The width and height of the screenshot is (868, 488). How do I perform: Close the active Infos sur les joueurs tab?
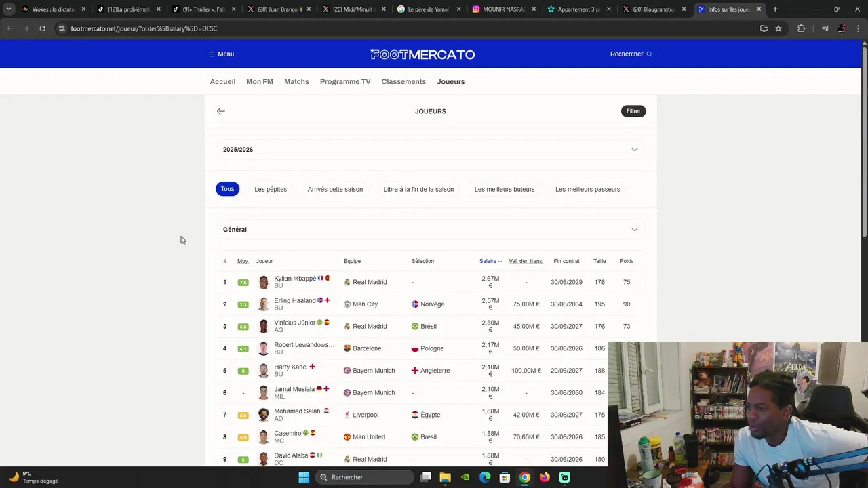coord(759,9)
